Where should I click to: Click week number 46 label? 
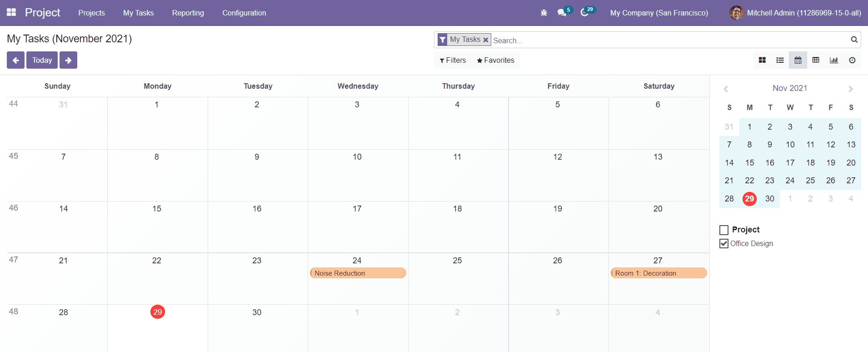pos(14,208)
